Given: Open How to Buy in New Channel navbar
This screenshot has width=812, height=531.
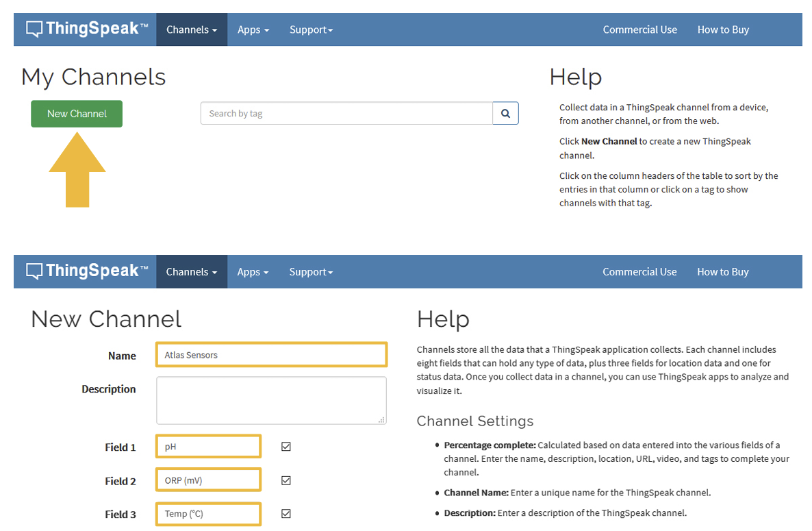Looking at the screenshot, I should (x=723, y=271).
